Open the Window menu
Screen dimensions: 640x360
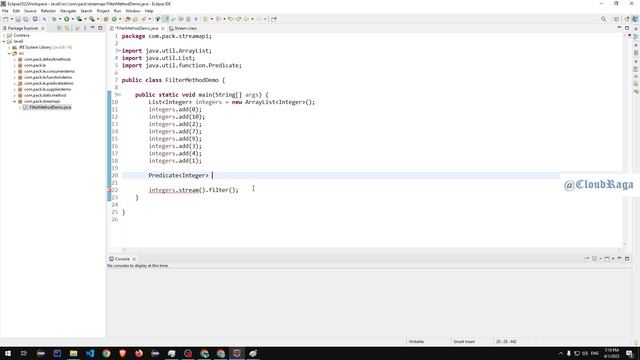coord(133,11)
